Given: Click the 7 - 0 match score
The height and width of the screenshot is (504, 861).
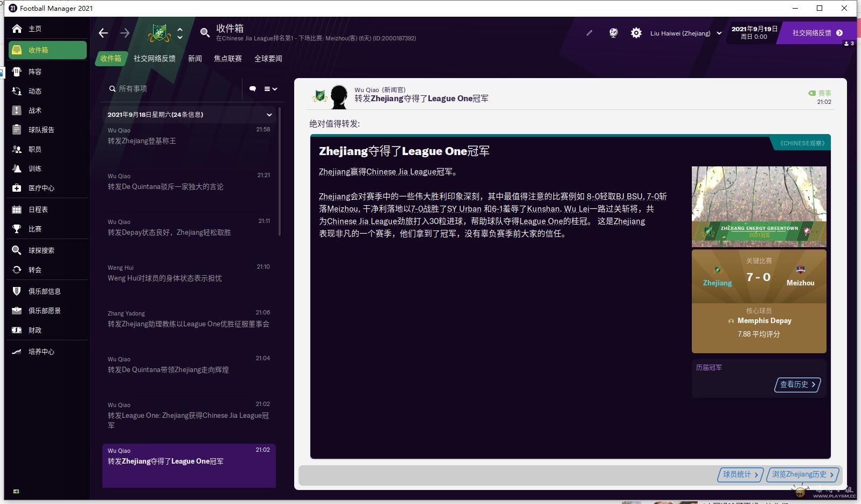Looking at the screenshot, I should tap(758, 277).
